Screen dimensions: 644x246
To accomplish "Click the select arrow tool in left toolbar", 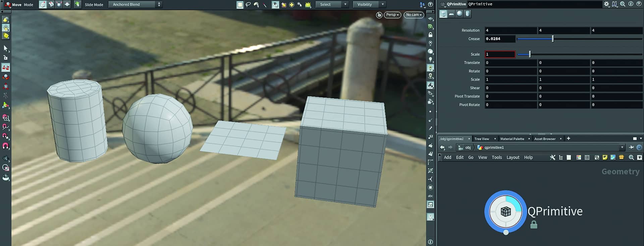I will [x=6, y=49].
